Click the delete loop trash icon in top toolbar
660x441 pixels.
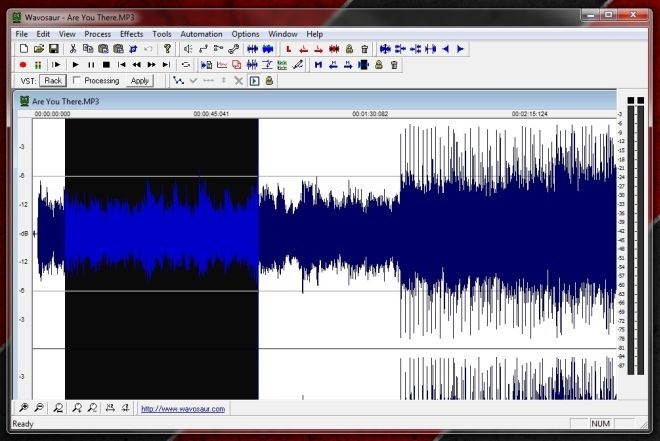pos(365,49)
